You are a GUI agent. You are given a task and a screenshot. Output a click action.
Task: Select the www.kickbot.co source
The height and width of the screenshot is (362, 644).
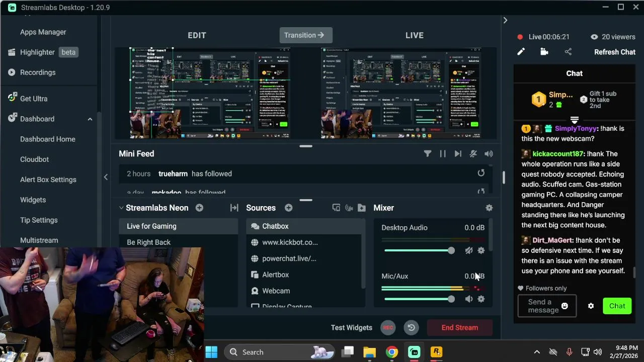(x=304, y=242)
